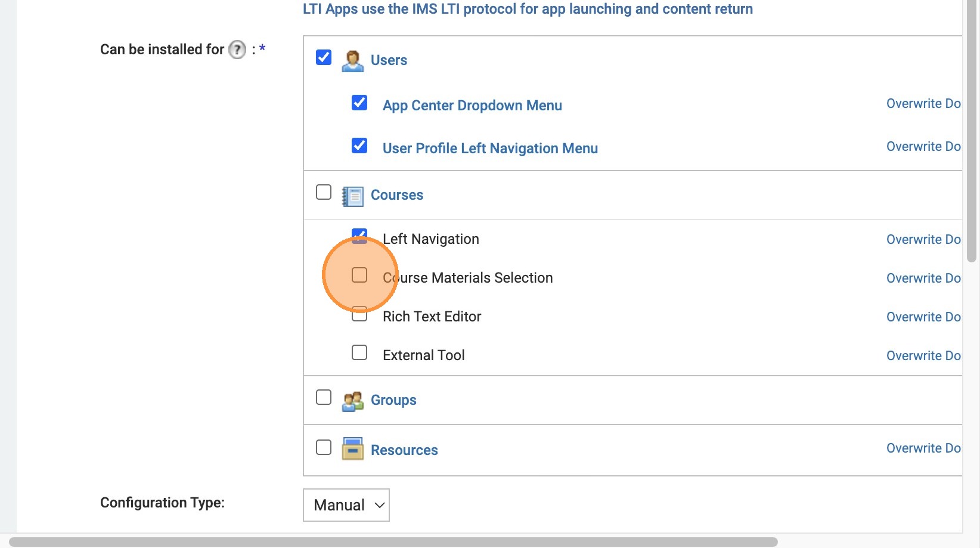Click the horizontal scrollbar at the bottom
The height and width of the screenshot is (548, 980).
point(393,541)
